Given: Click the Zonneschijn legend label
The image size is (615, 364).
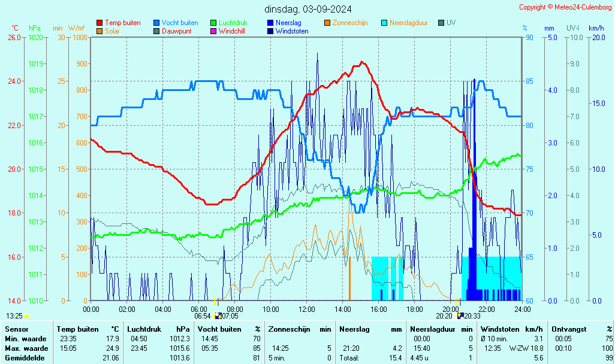Looking at the screenshot, I should click(x=349, y=23).
